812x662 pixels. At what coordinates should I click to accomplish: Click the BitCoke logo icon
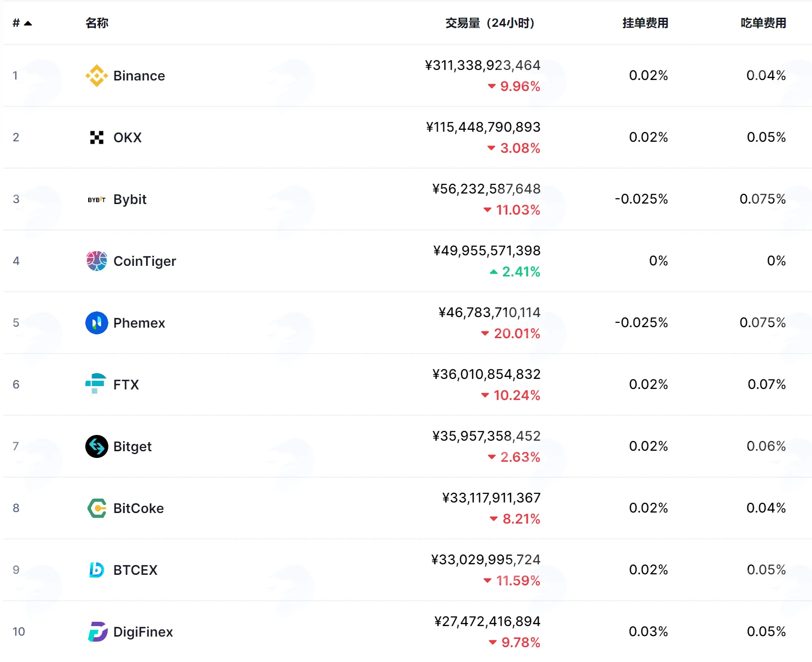(x=96, y=508)
